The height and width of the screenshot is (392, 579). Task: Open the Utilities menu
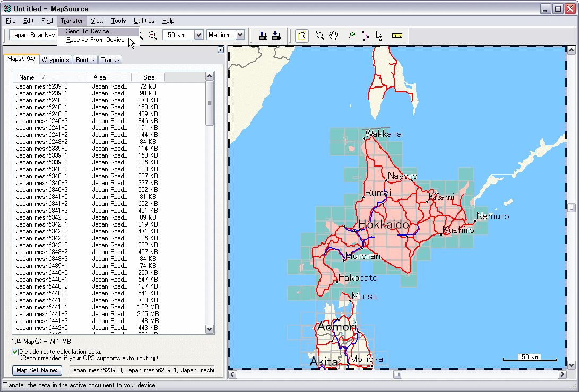[x=144, y=21]
